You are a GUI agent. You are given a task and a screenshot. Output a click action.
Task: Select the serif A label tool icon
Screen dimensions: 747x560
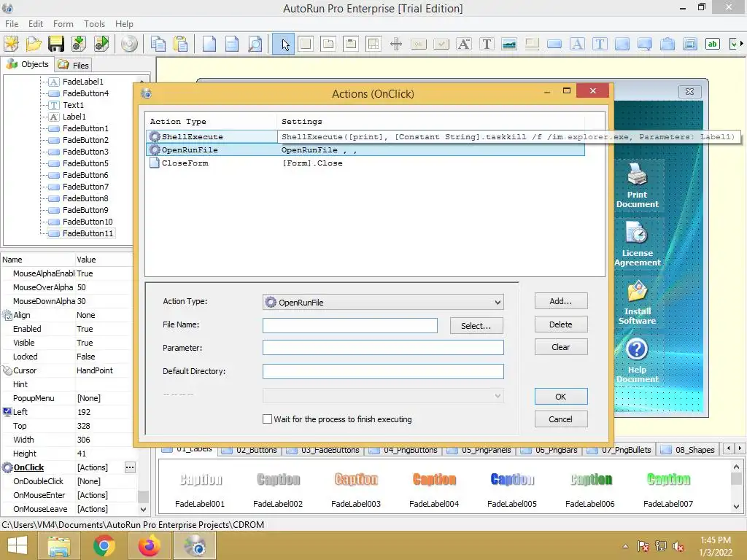click(463, 44)
